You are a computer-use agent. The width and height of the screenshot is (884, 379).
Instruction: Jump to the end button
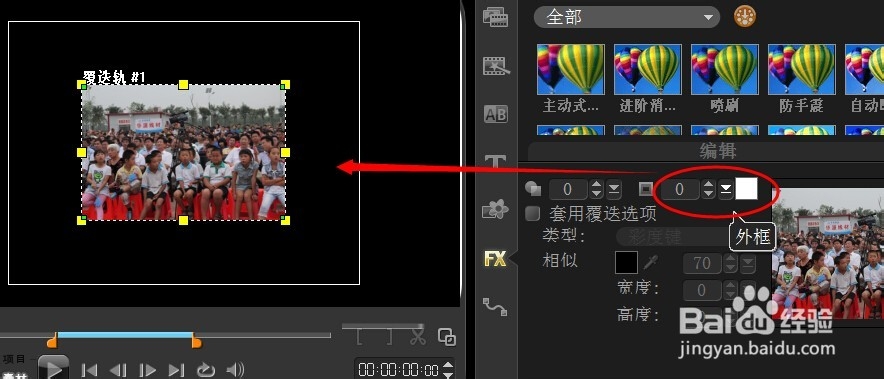176,370
